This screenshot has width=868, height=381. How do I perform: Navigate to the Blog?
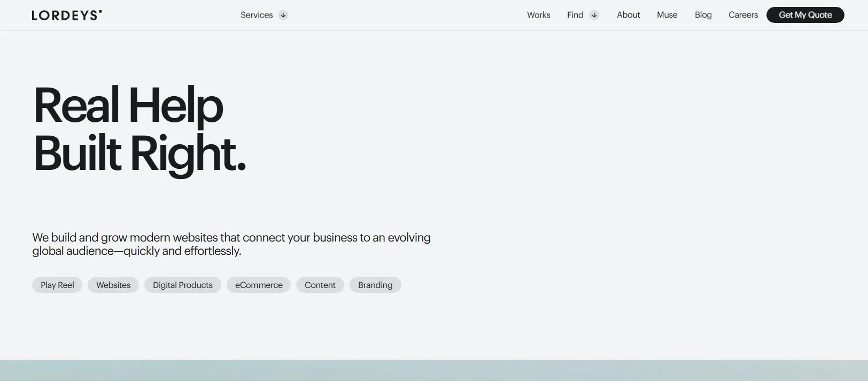click(703, 15)
